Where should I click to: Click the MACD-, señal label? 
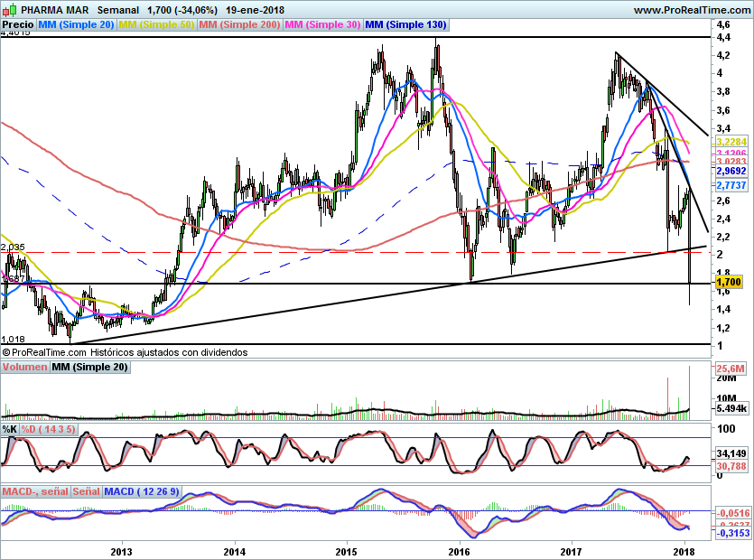36,491
